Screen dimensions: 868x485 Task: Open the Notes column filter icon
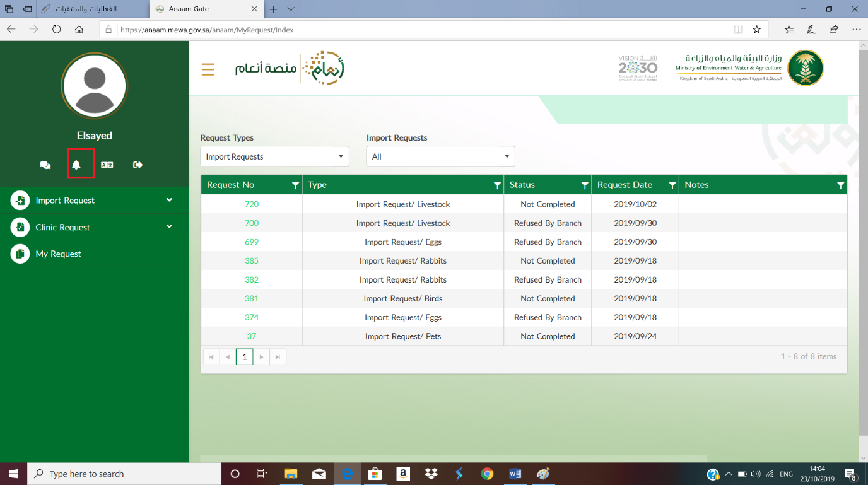pyautogui.click(x=840, y=185)
